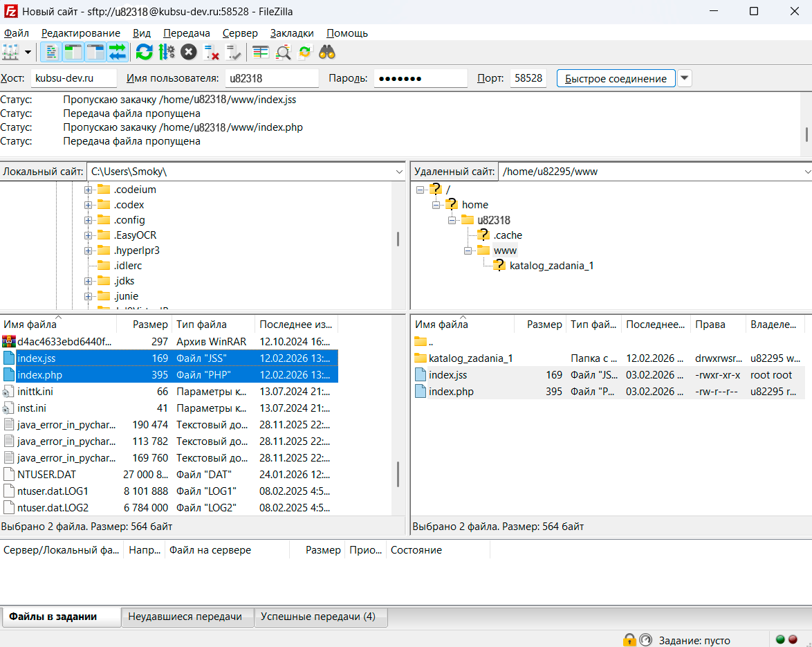Search for files recursively with binoculars icon
The height and width of the screenshot is (647, 812).
pos(326,53)
